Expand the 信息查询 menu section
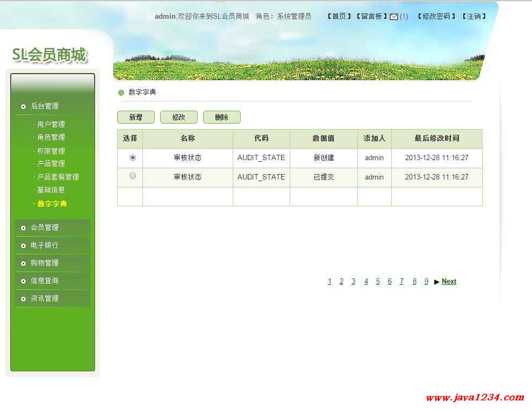This screenshot has width=532, height=410. (x=45, y=280)
